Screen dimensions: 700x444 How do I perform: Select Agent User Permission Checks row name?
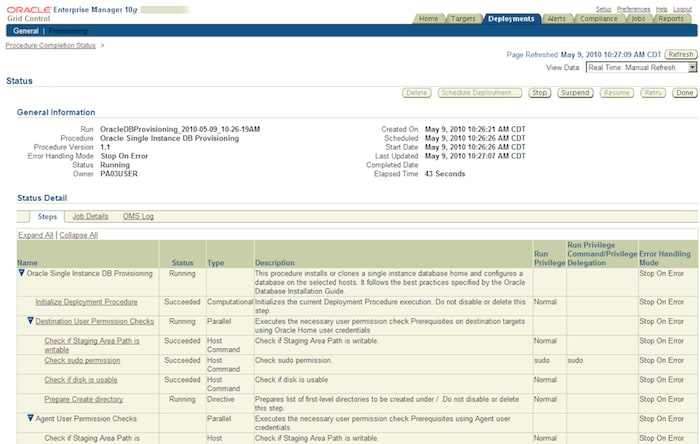pos(86,419)
